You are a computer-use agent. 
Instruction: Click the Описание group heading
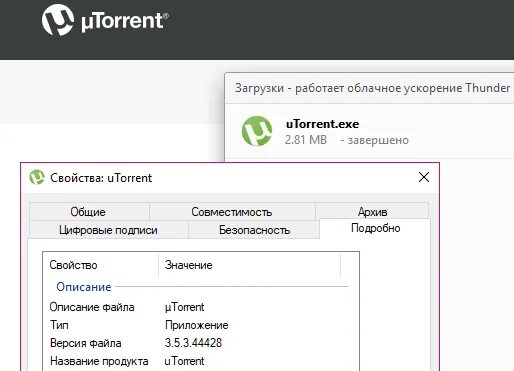click(84, 287)
